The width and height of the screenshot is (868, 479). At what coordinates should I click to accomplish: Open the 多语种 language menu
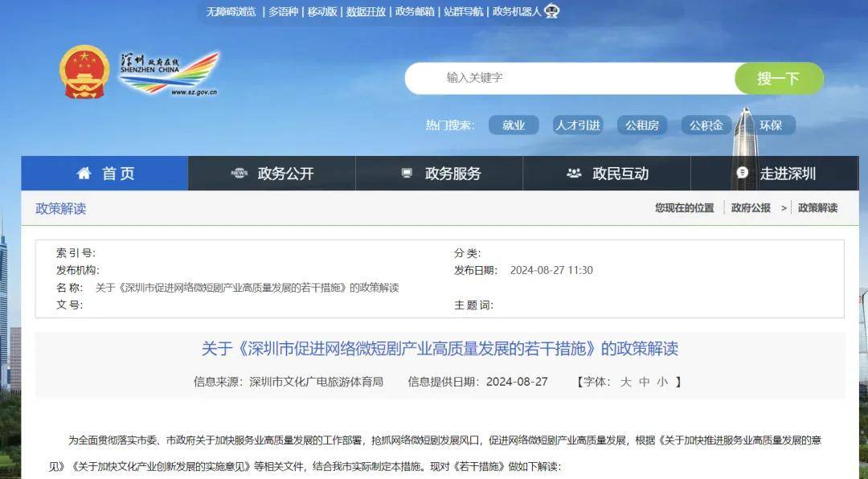(x=284, y=11)
